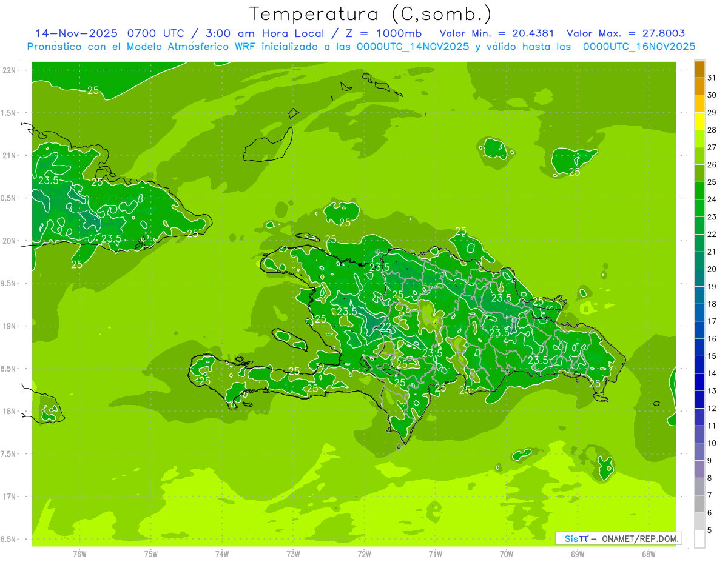Screen dimensions: 728x562
Task: Select the date text "14-Nov-2025"
Action: coord(76,33)
